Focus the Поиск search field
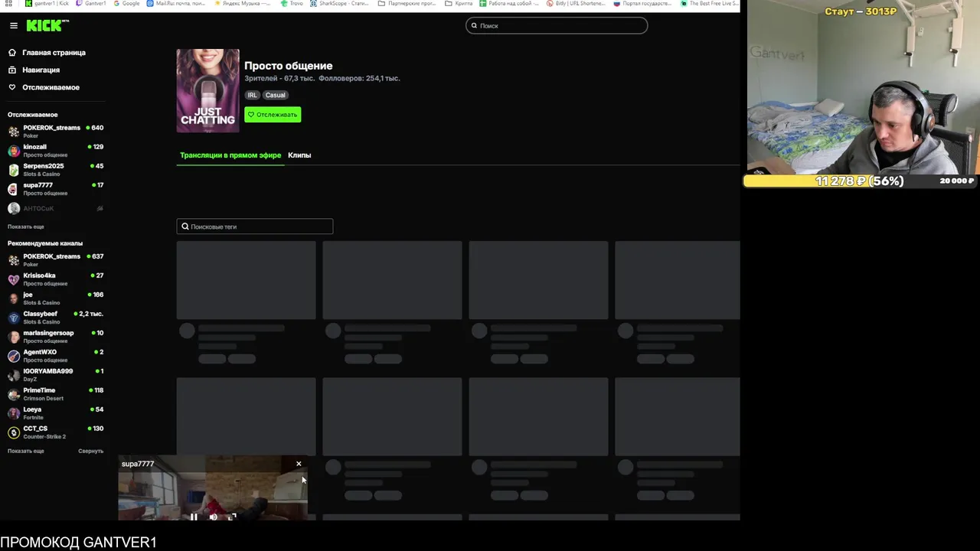Screen dimensions: 980x551 557,26
